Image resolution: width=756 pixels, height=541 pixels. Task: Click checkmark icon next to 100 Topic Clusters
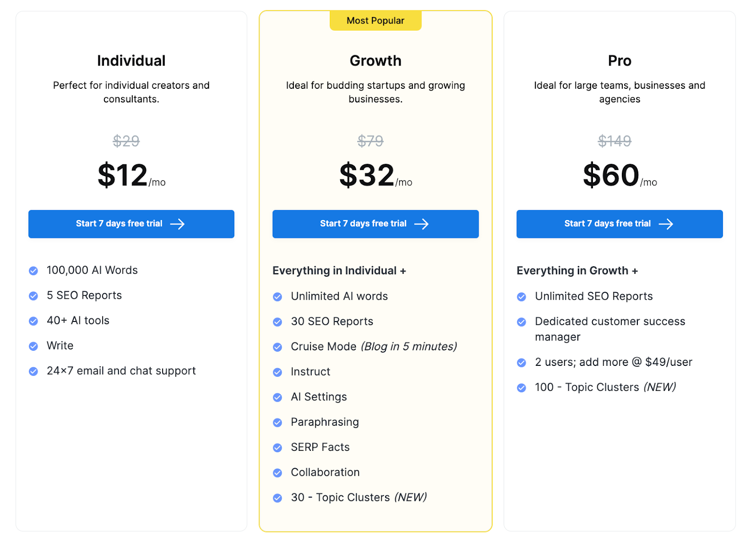click(x=522, y=388)
